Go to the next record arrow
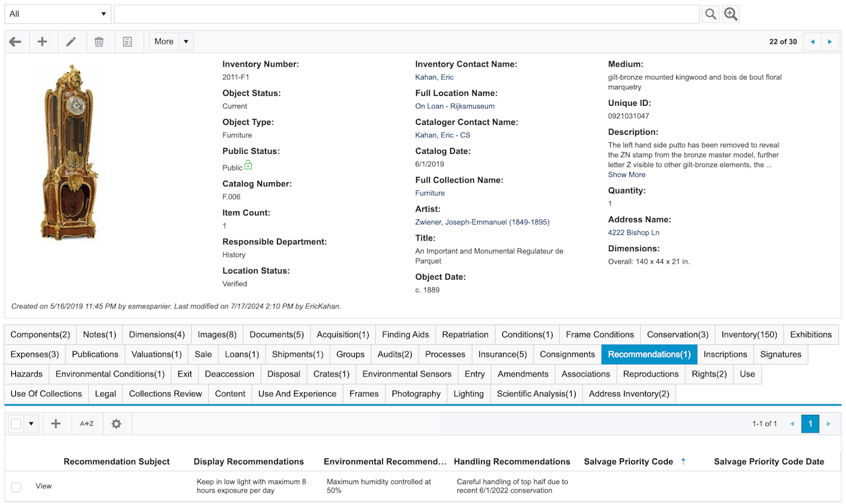This screenshot has width=846, height=504. coord(829,42)
